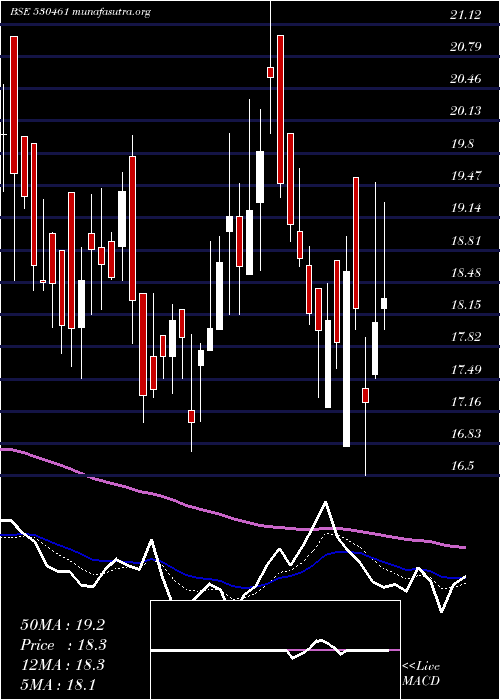Click the <<Live MACD label
The image size is (500, 700).
tap(421, 674)
